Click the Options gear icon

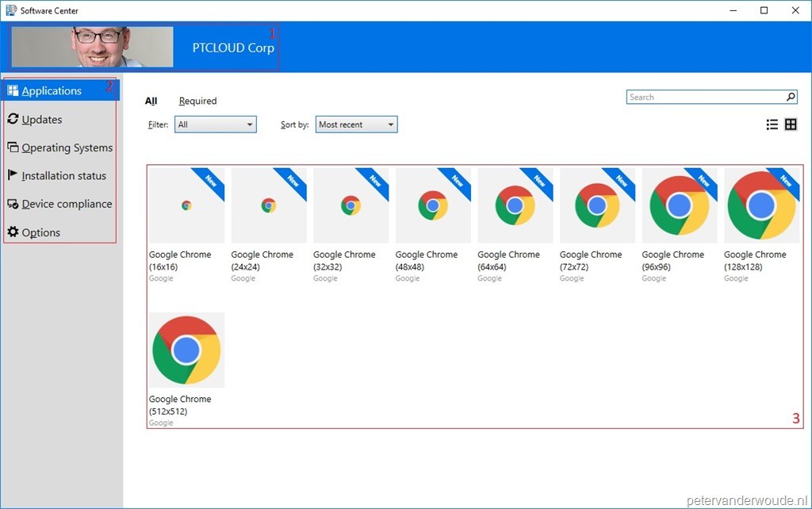[13, 232]
